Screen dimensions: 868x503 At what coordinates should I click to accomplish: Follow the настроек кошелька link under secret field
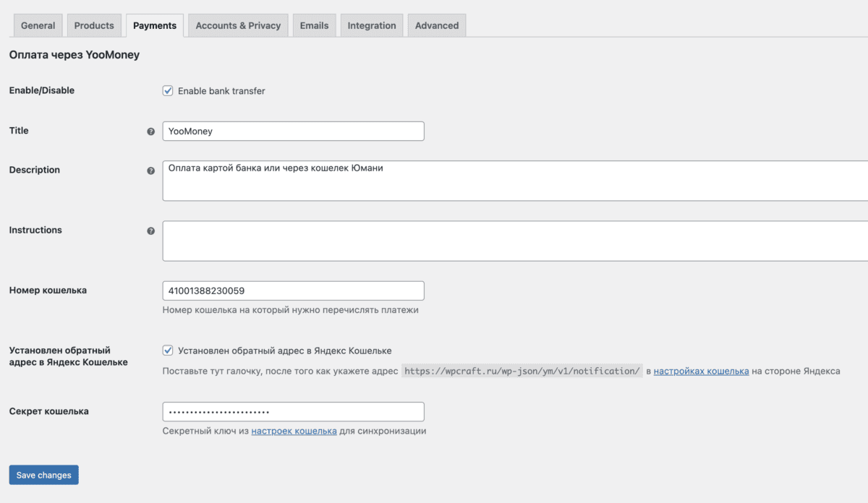point(294,431)
